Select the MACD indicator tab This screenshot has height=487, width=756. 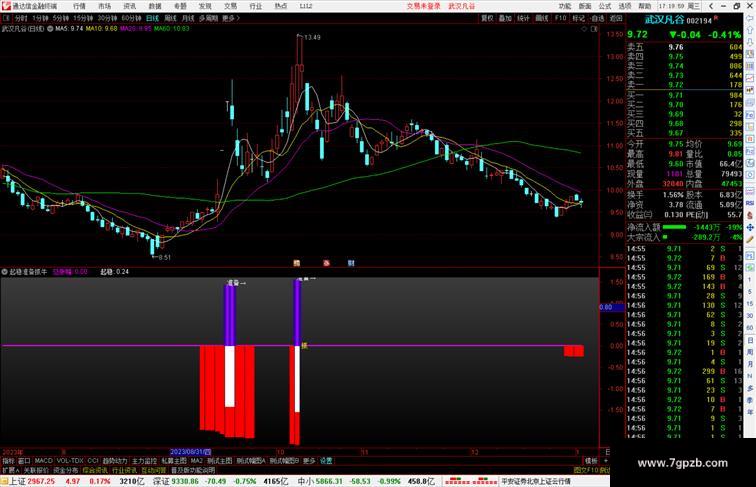click(x=43, y=461)
